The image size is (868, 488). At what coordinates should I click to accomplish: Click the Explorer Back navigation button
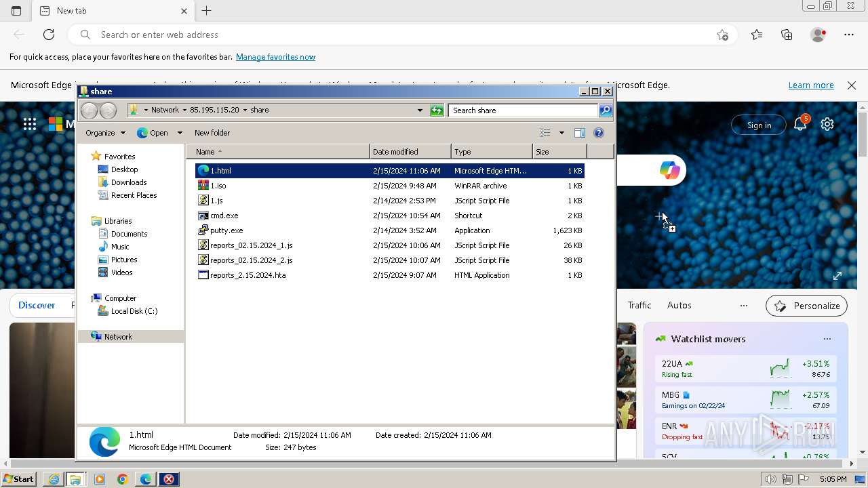coord(89,110)
